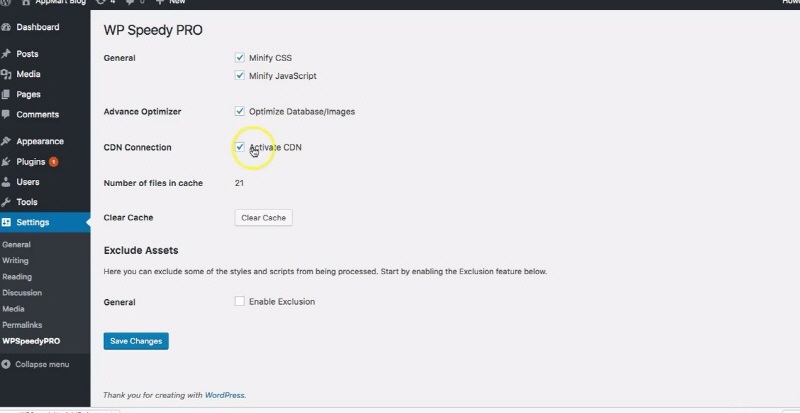Screen dimensions: 800x413
Task: Open General settings submenu
Action: 16,245
